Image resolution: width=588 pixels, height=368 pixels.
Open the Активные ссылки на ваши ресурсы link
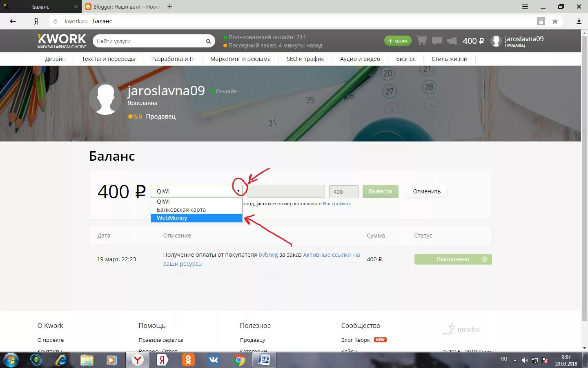(261, 259)
